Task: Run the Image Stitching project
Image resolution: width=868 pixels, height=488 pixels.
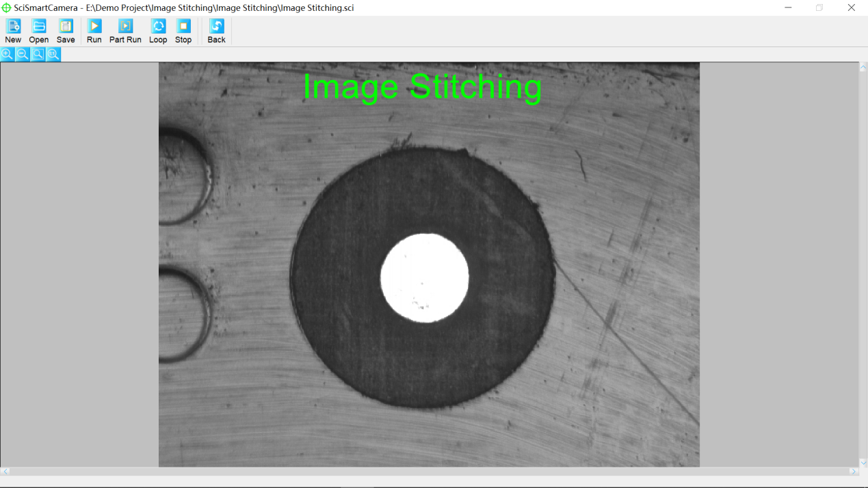Action: 94,31
